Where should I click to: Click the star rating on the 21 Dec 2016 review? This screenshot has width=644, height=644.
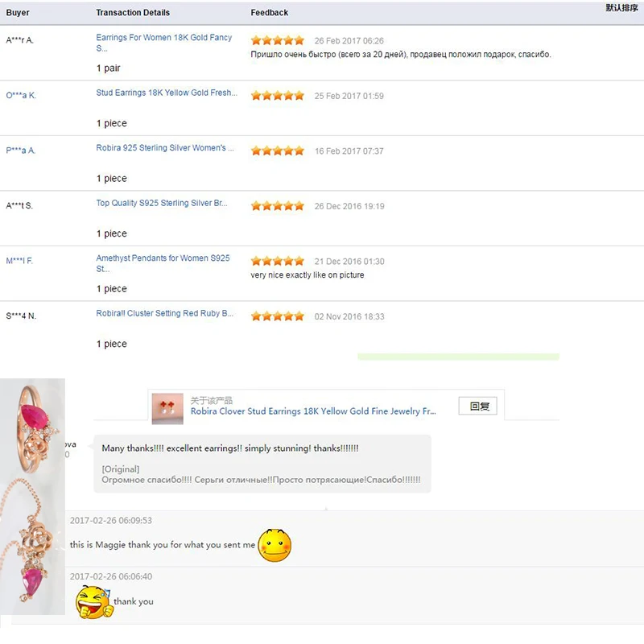pos(278,261)
